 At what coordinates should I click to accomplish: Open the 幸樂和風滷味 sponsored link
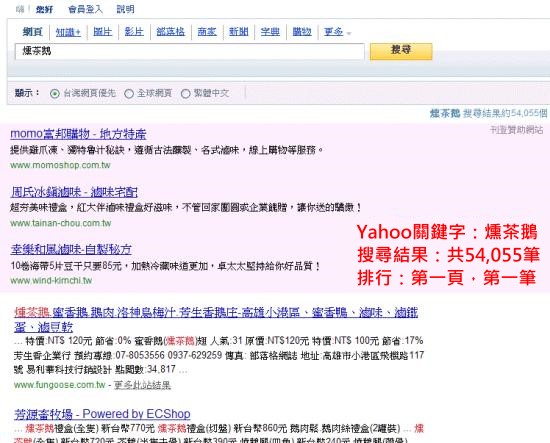tap(71, 249)
